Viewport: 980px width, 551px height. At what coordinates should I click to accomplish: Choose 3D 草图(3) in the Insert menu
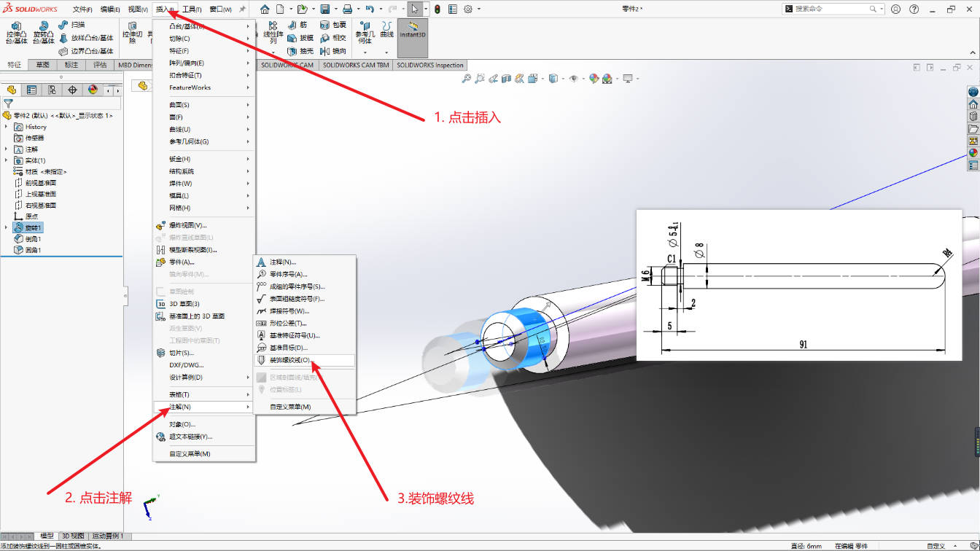204,304
